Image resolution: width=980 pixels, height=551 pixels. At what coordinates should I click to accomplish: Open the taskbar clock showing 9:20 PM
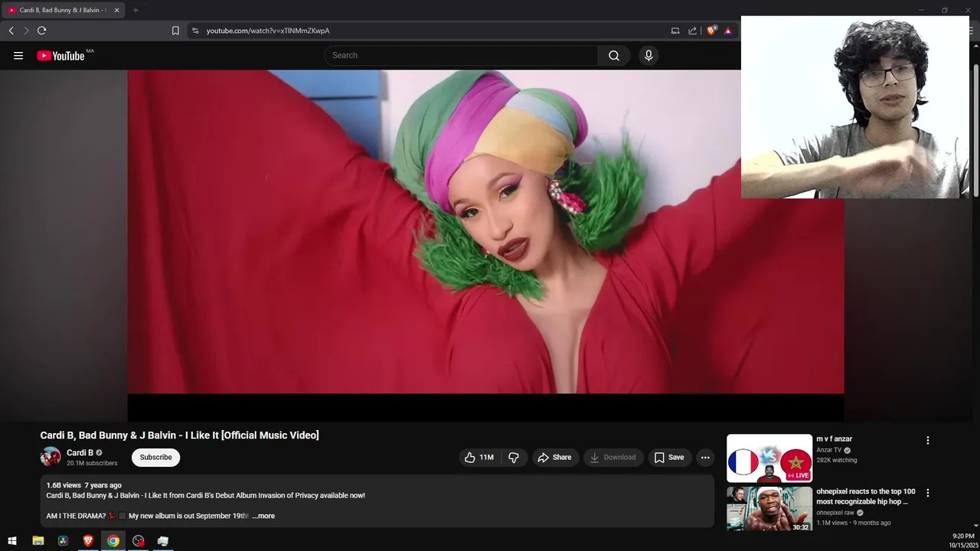point(963,541)
